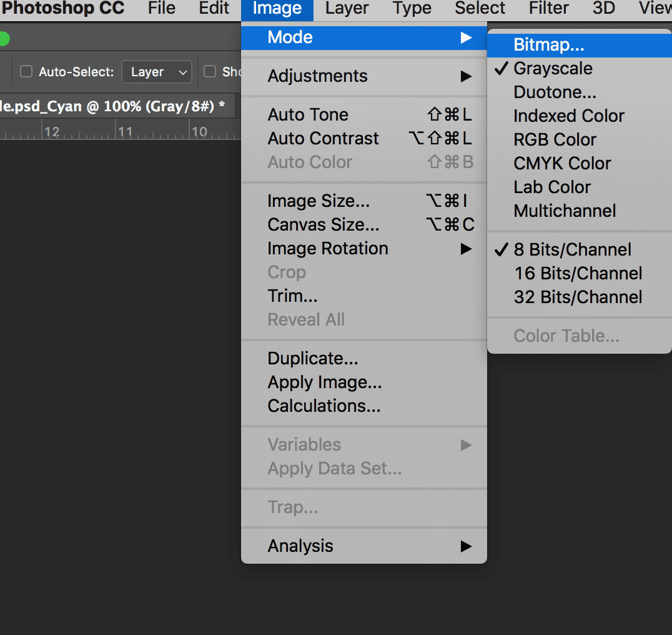Click the horizontal ruler at mark 11
The image size is (672, 635).
click(x=125, y=132)
